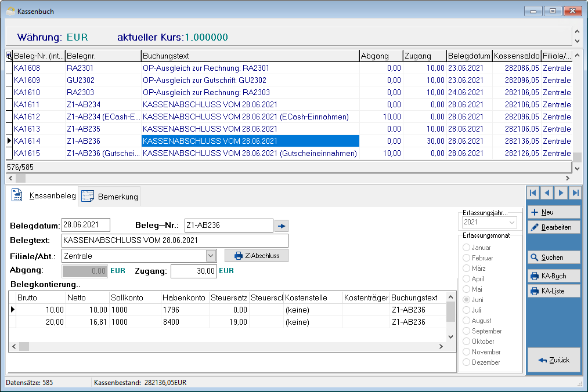Open Suchen search function
588x392 pixels.
(x=554, y=257)
